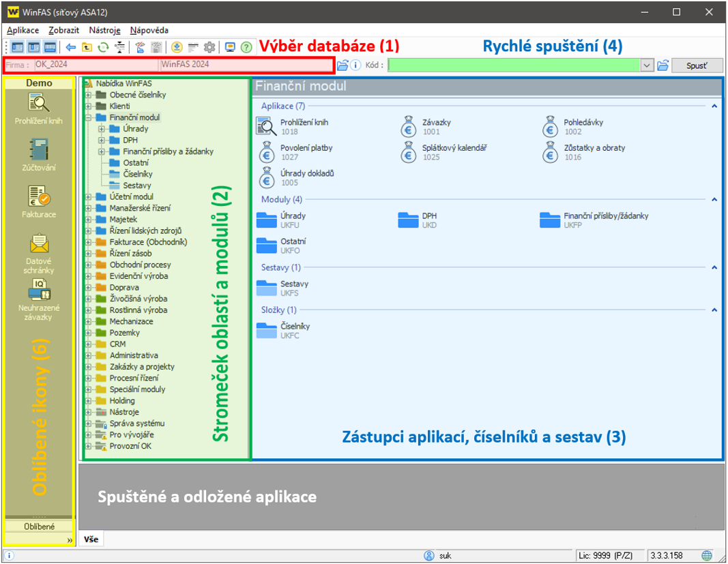Click the back arrow toolbar icon

point(70,47)
